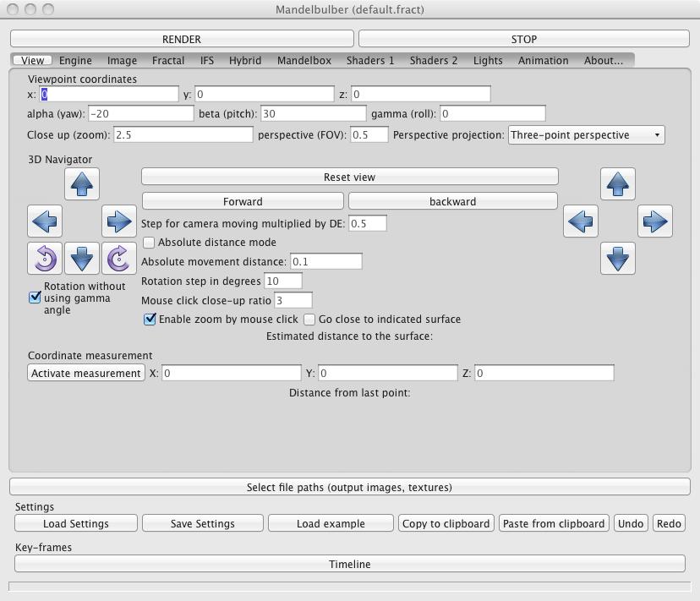Check Go close to indicated surface
This screenshot has height=601, width=700.
[309, 320]
